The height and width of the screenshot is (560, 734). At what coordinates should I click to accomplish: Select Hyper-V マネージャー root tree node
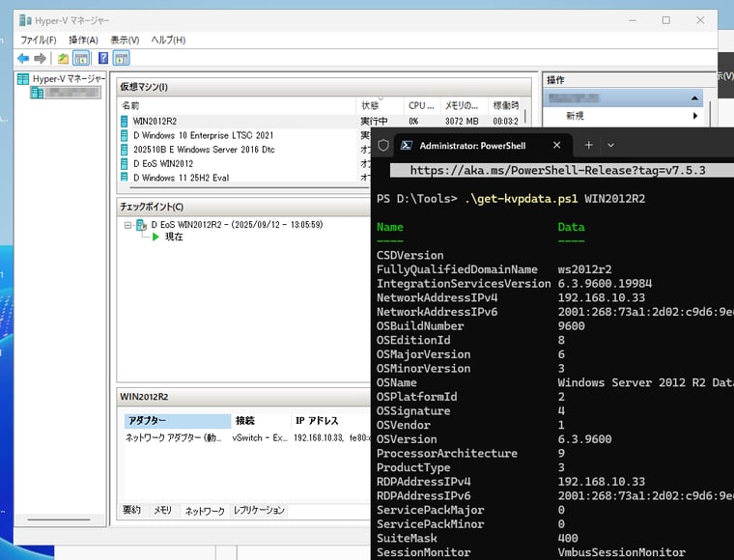pos(61,78)
